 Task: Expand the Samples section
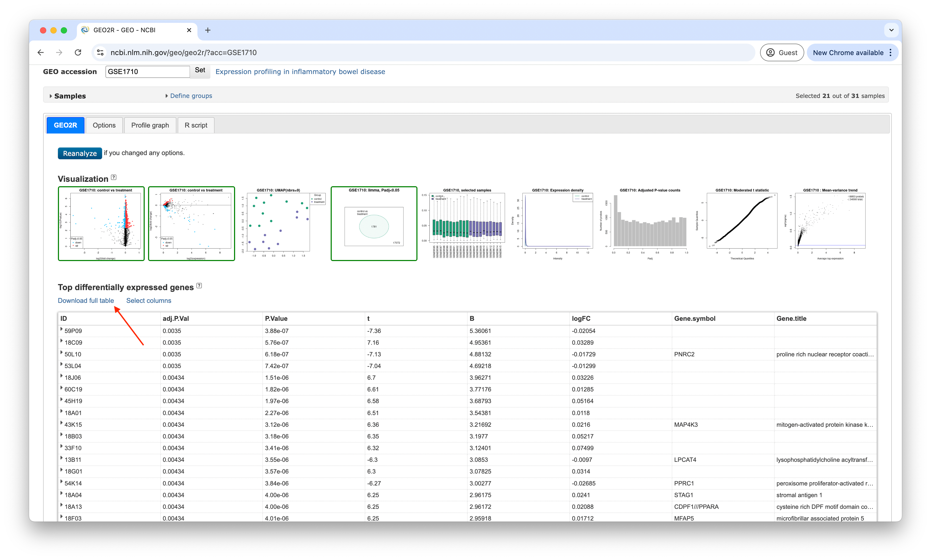point(68,96)
